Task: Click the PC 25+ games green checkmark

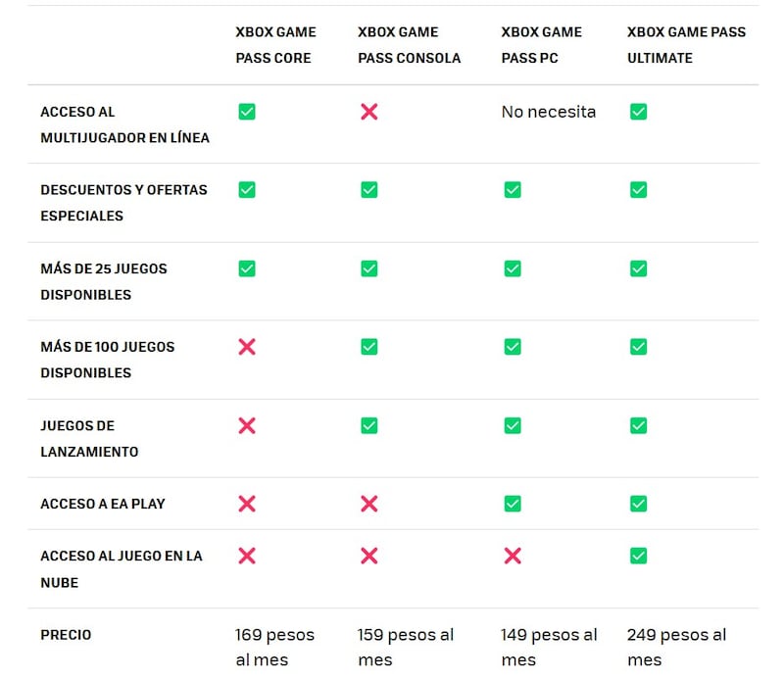Action: (513, 268)
